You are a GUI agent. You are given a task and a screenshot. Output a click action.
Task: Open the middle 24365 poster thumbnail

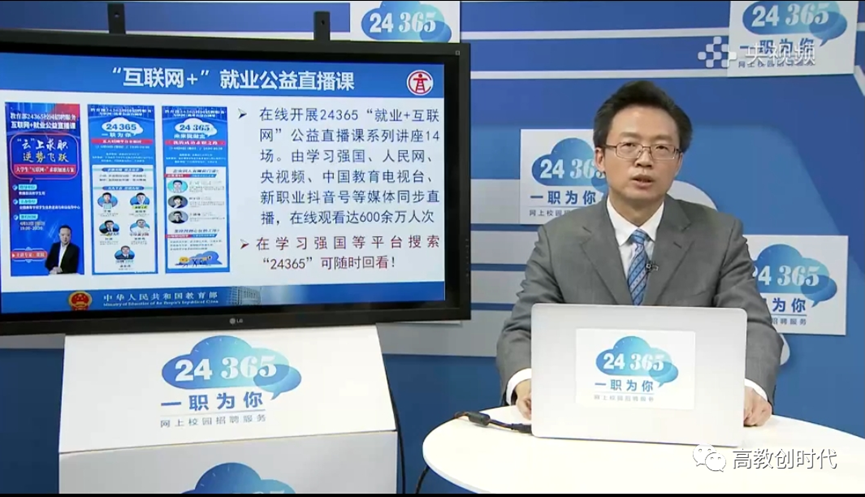coord(123,188)
